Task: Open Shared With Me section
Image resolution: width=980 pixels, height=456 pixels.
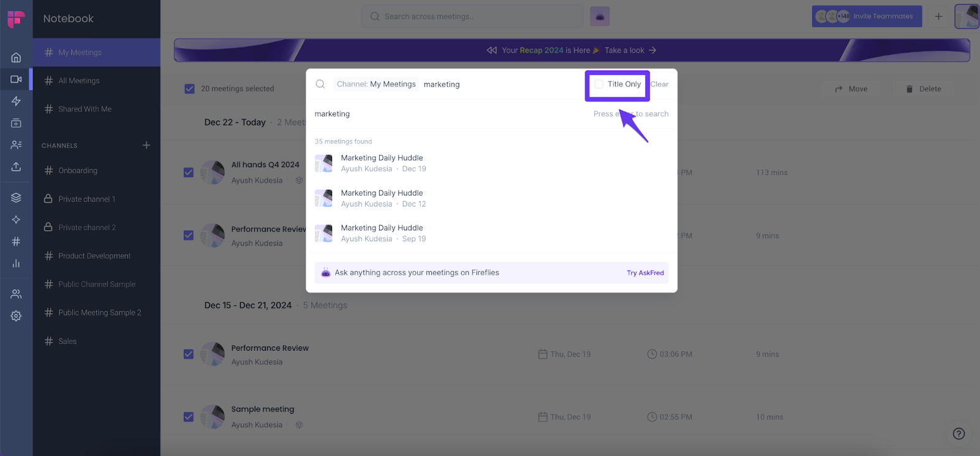Action: coord(85,109)
